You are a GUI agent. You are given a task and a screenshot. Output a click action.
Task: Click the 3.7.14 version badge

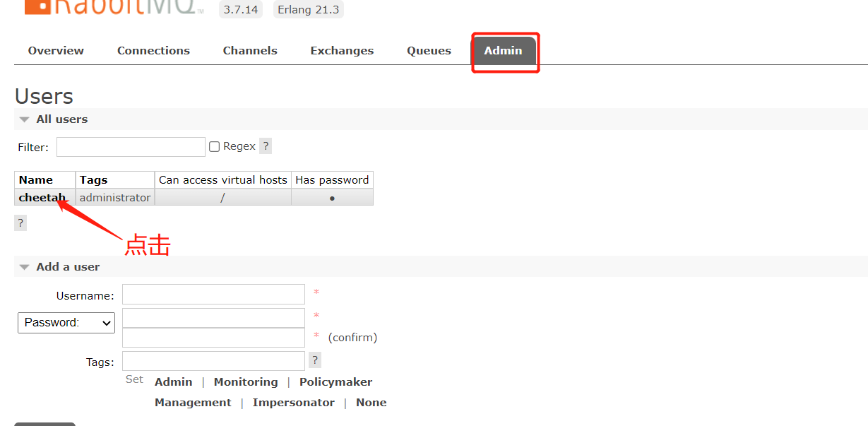tap(241, 9)
